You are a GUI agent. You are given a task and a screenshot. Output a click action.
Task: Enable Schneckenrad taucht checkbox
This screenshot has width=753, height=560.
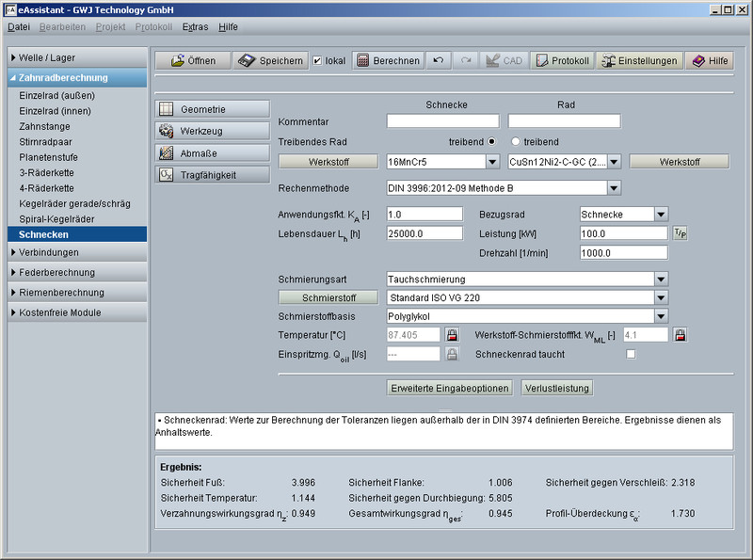pyautogui.click(x=632, y=354)
